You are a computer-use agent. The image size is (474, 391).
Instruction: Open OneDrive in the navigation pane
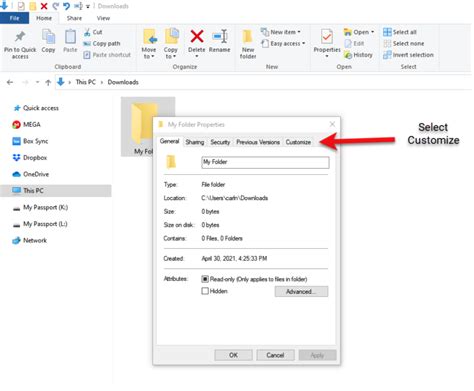pyautogui.click(x=31, y=174)
